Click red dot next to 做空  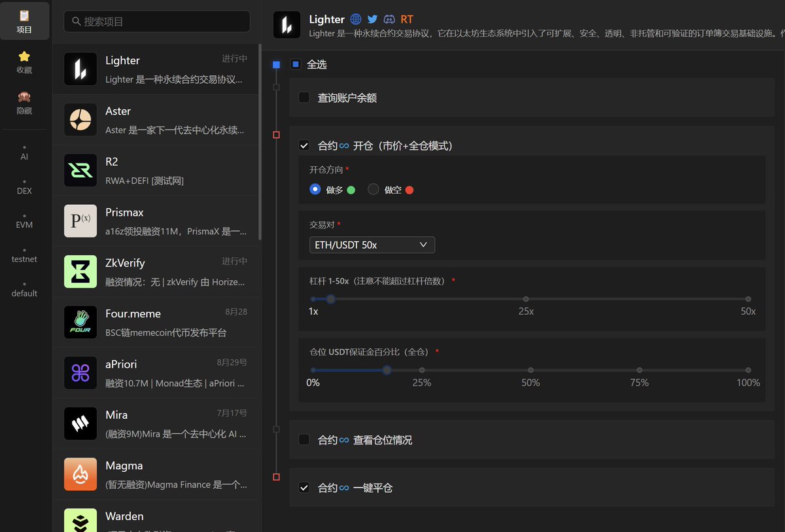click(410, 190)
